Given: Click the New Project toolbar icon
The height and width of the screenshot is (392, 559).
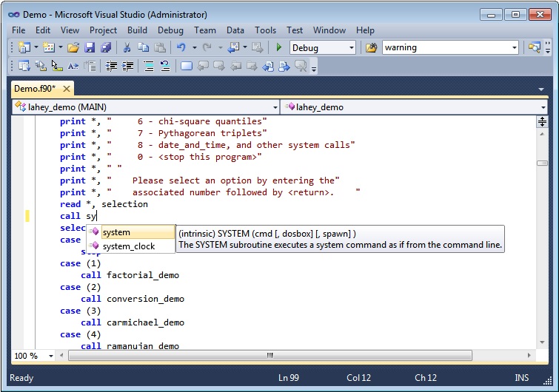Looking at the screenshot, I should (24, 47).
